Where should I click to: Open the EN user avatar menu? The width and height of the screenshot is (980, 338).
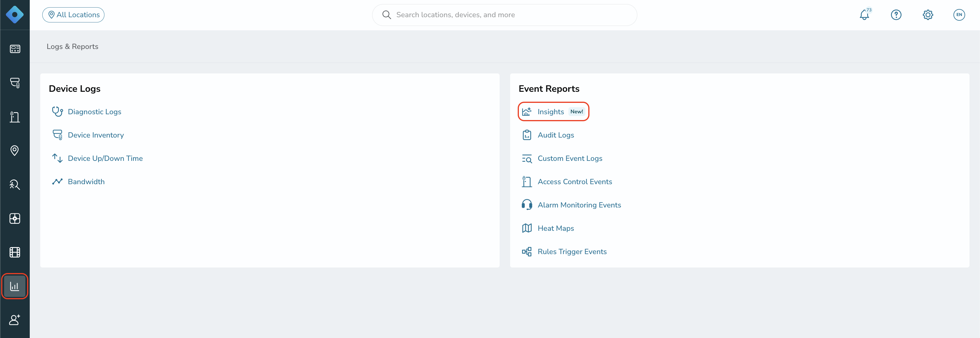click(x=959, y=15)
